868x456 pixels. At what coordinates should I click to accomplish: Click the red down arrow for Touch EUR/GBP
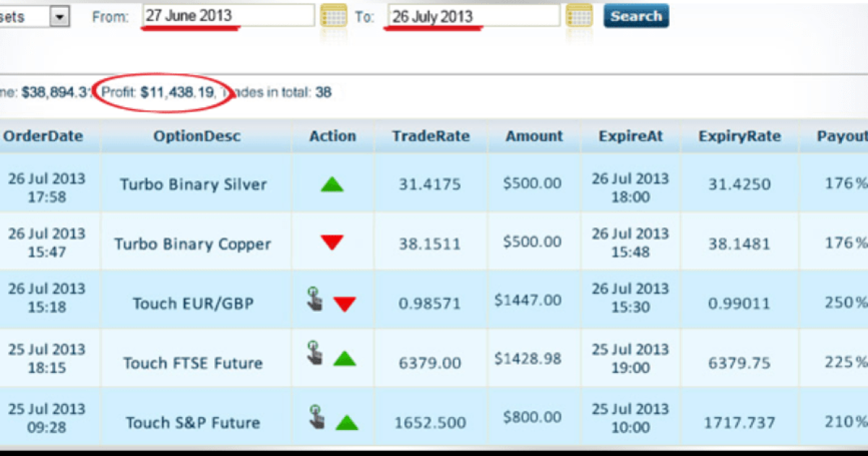[x=345, y=304]
